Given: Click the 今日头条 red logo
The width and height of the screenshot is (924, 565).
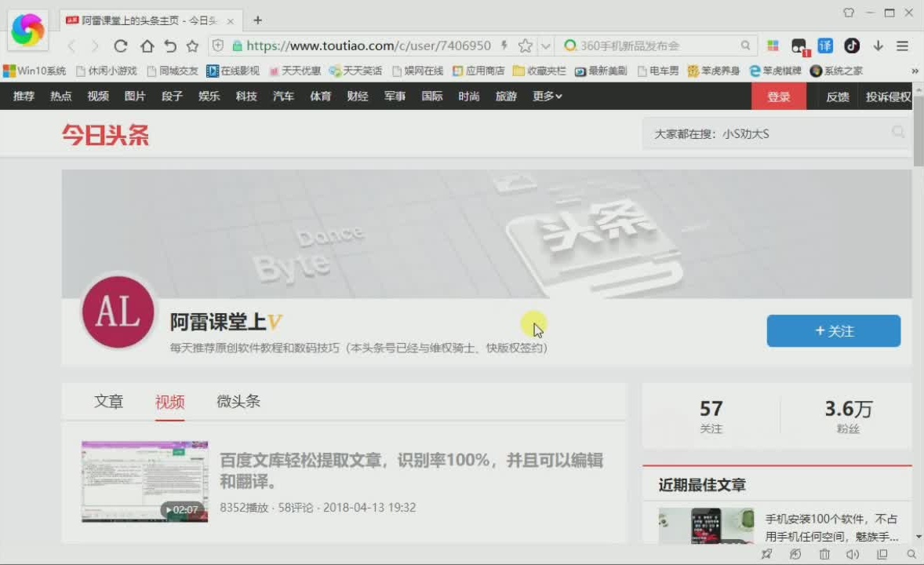Looking at the screenshot, I should point(105,135).
